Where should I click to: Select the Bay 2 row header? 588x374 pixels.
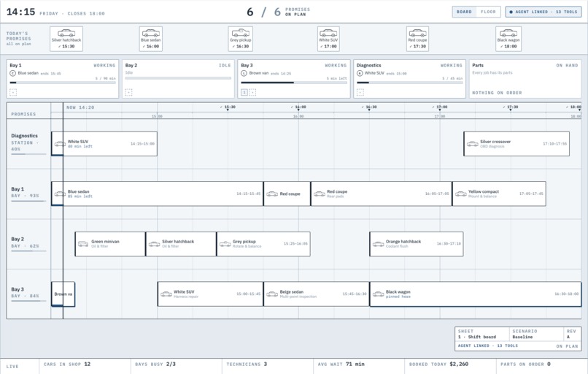(28, 244)
